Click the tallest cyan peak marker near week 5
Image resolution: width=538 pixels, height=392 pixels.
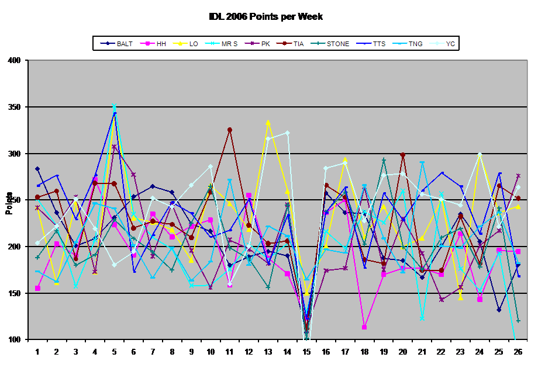coord(114,106)
